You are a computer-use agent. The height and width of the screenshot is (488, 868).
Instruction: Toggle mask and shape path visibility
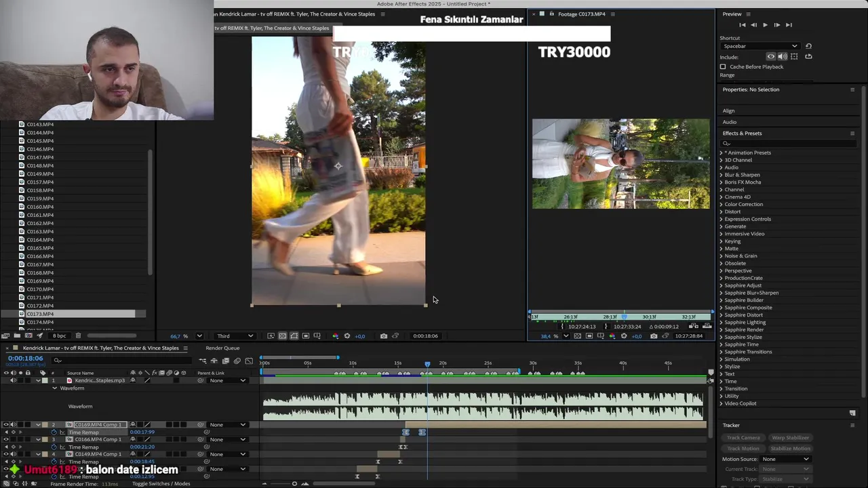click(x=294, y=336)
